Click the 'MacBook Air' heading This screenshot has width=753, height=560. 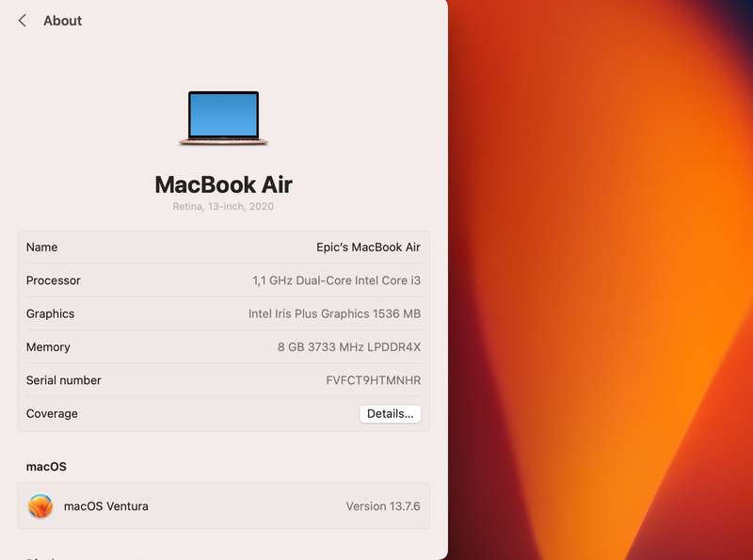pos(223,184)
